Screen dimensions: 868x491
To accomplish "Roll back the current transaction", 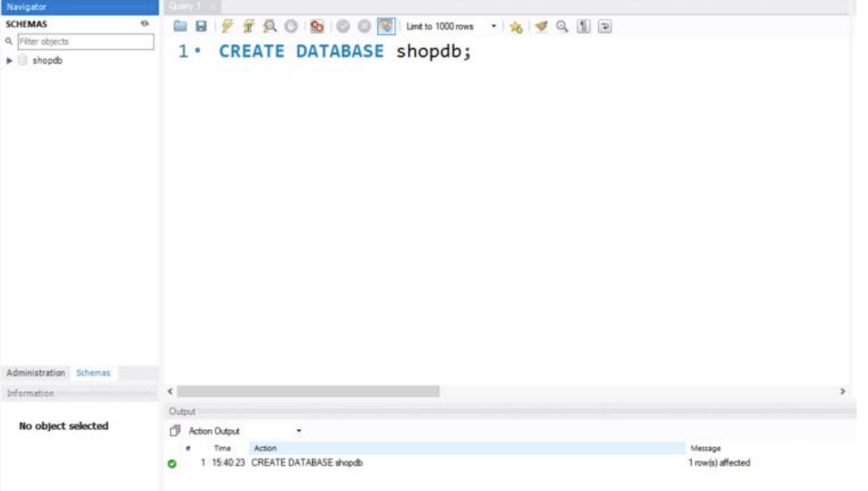I will [364, 26].
